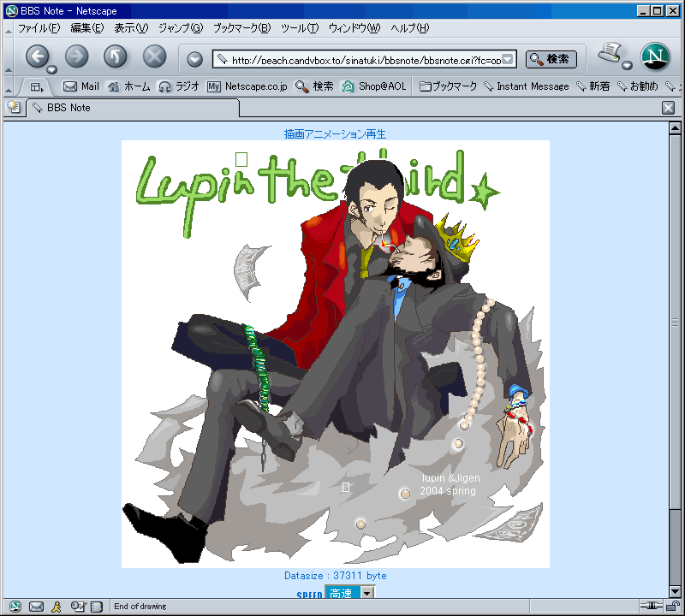The image size is (685, 616).
Task: Open Instant Messenger from the status bar icon
Action: point(57,607)
